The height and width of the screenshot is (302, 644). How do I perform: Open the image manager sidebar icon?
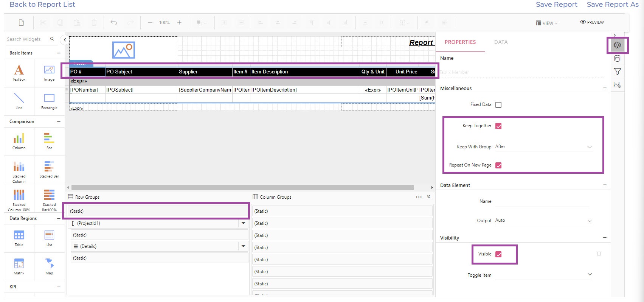(618, 84)
